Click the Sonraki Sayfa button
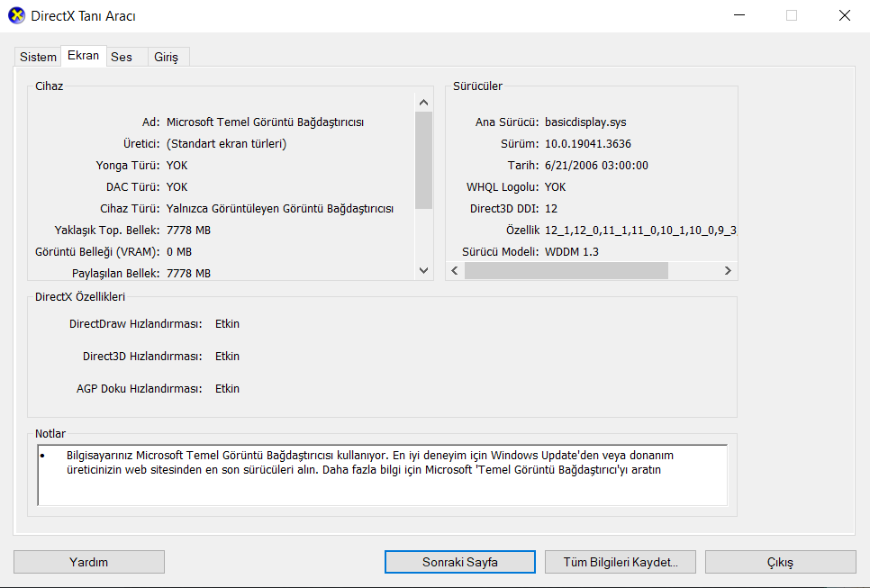The width and height of the screenshot is (870, 588). tap(460, 562)
